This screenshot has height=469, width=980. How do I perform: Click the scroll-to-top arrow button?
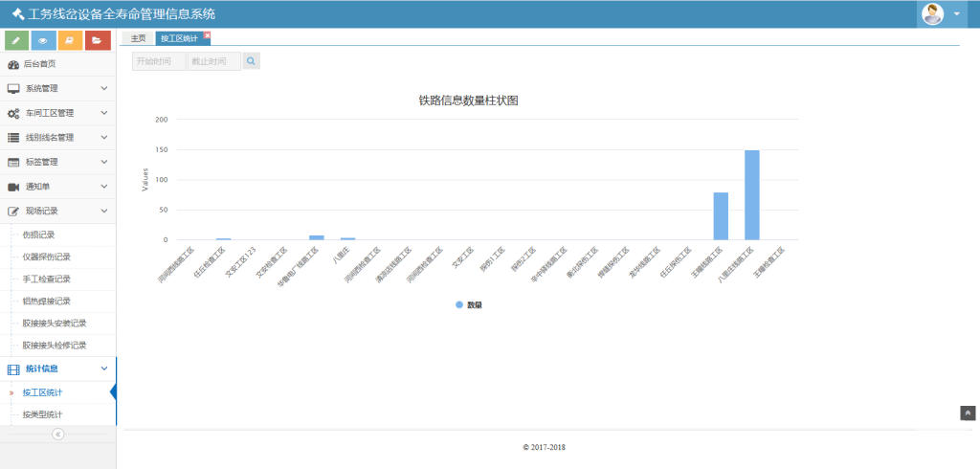pos(968,413)
